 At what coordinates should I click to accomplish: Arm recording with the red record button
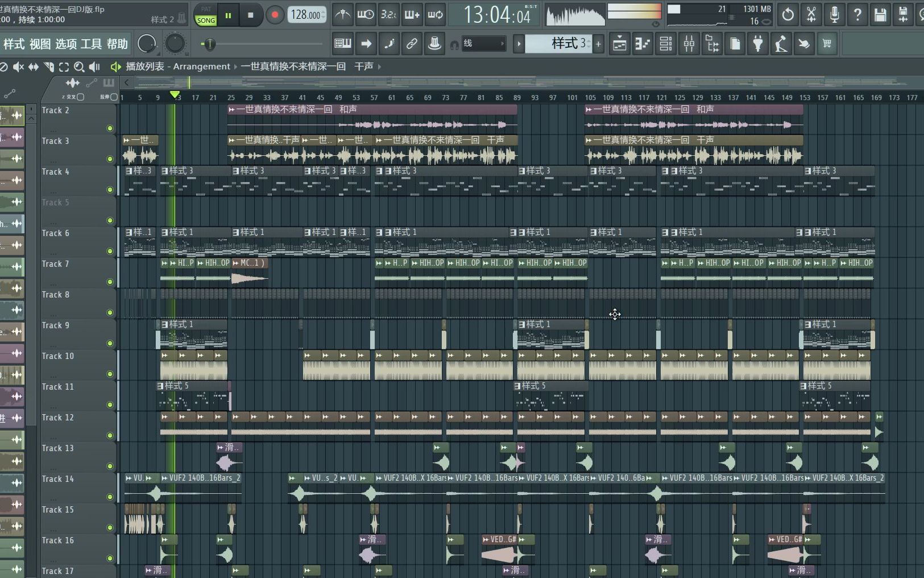point(275,15)
